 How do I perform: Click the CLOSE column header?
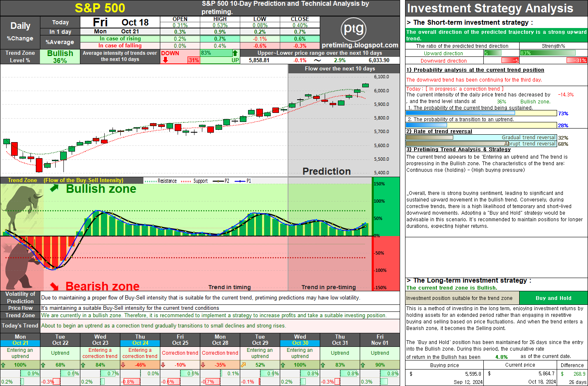[300, 19]
